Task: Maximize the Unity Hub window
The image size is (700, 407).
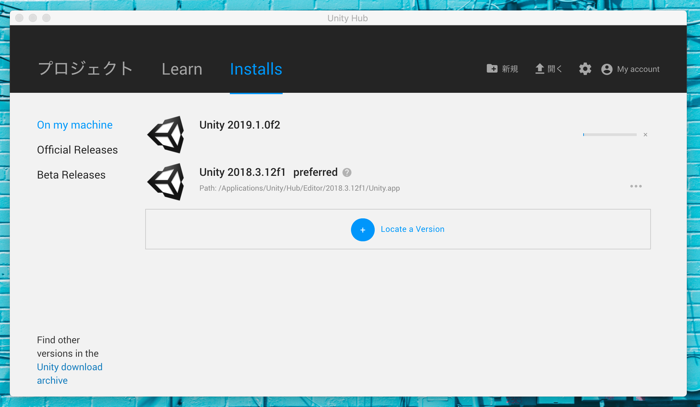Action: click(46, 18)
